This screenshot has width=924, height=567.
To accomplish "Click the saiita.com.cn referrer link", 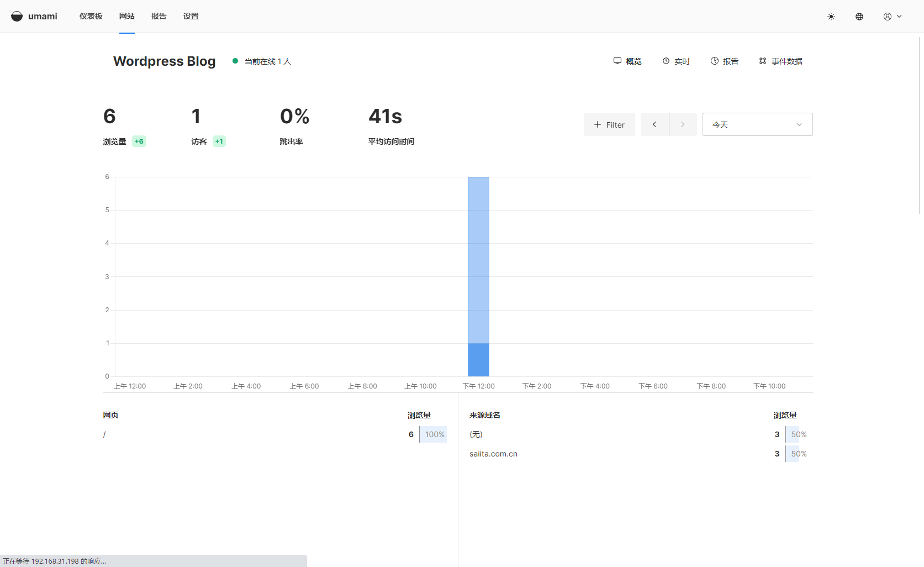I will tap(493, 454).
